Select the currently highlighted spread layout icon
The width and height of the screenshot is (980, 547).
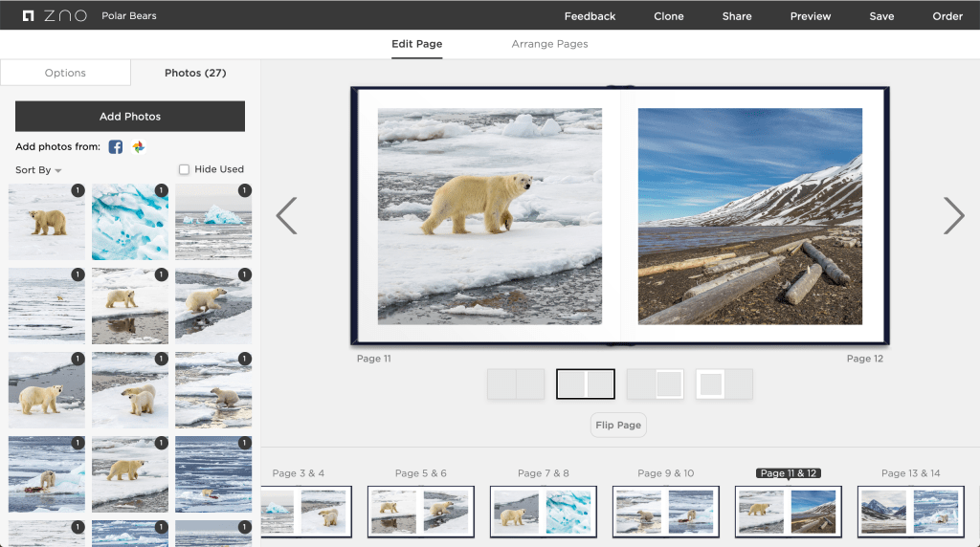click(x=585, y=384)
